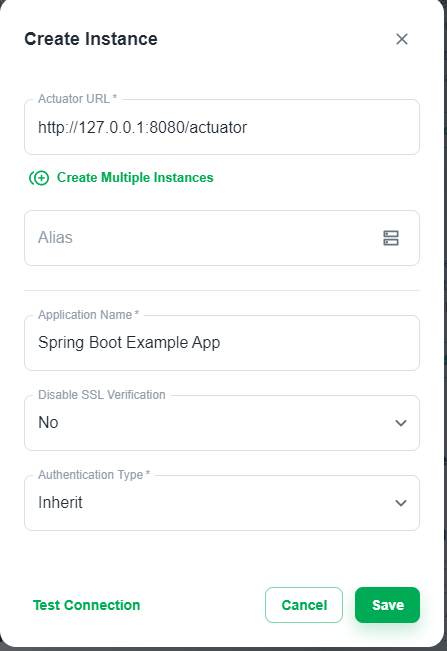Open the Authentication Type dropdown showing Inherit
Viewport: 447px width, 651px height.
coord(222,503)
